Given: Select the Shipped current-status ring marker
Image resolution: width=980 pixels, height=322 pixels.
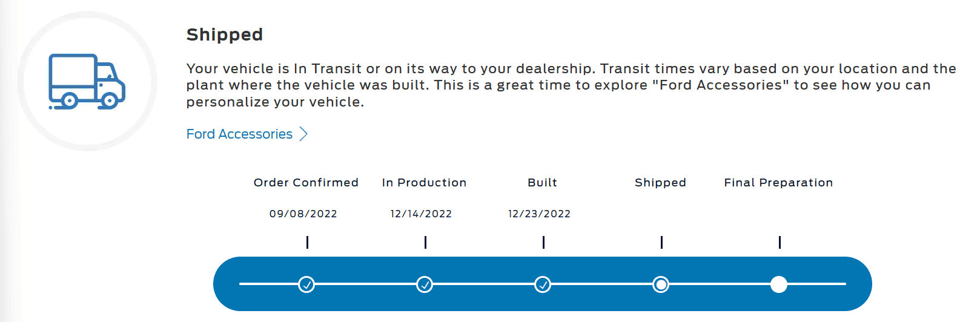Looking at the screenshot, I should pyautogui.click(x=661, y=284).
